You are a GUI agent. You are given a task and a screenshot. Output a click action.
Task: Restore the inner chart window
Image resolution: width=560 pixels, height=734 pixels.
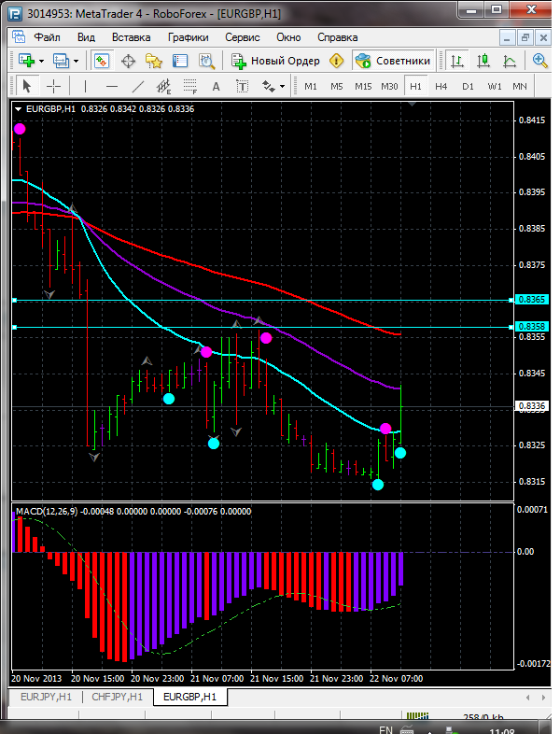[x=525, y=37]
